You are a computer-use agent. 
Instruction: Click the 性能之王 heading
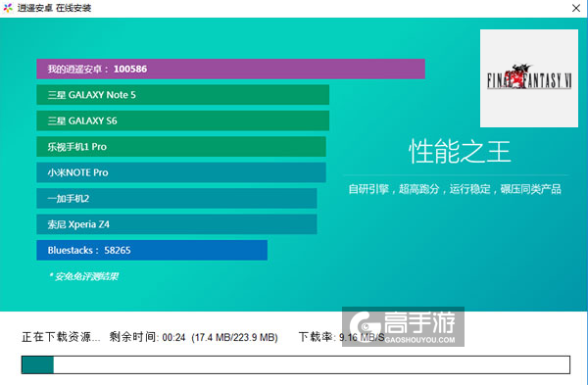point(460,152)
